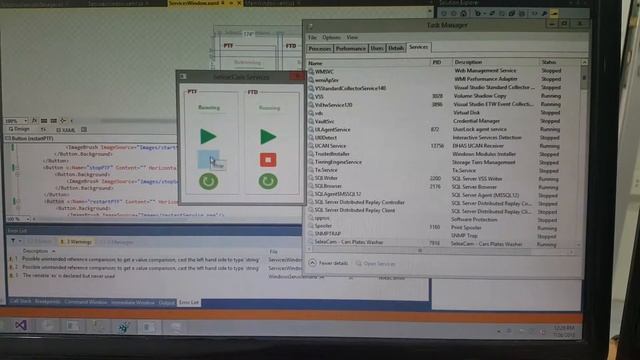Open the first reference comparison warning
640x360 pixels.
(x=141, y=259)
